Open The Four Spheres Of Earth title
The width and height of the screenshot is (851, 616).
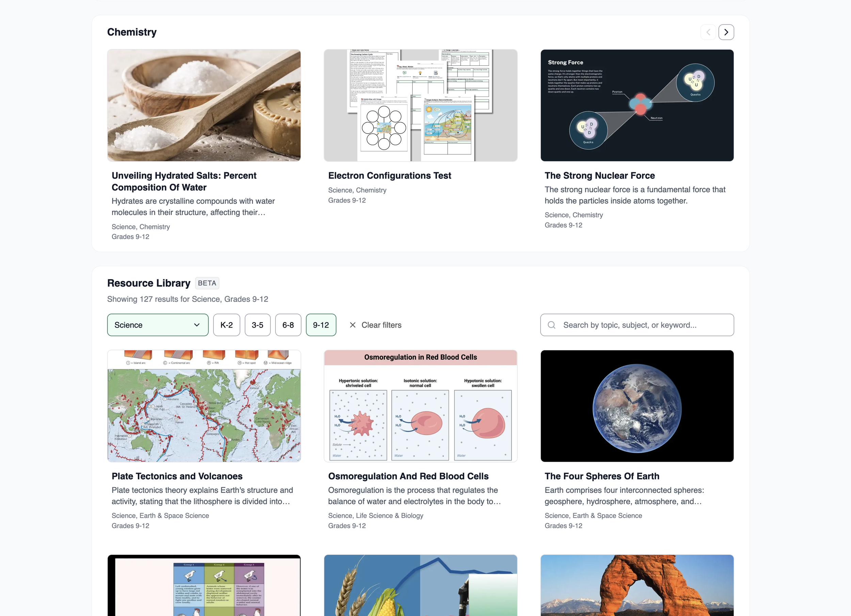click(x=601, y=476)
